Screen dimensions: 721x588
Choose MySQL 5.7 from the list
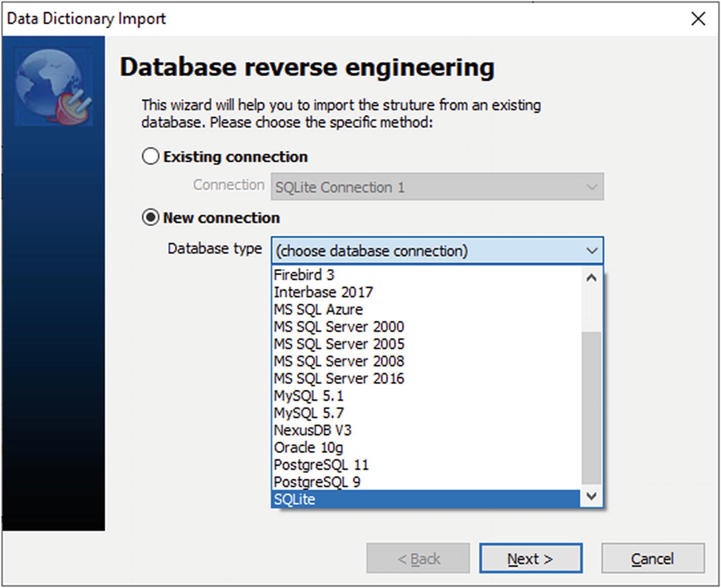[x=426, y=412]
